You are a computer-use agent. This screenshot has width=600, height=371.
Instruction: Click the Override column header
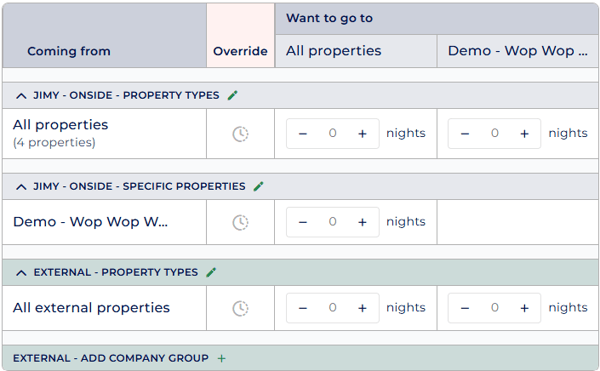tap(240, 51)
